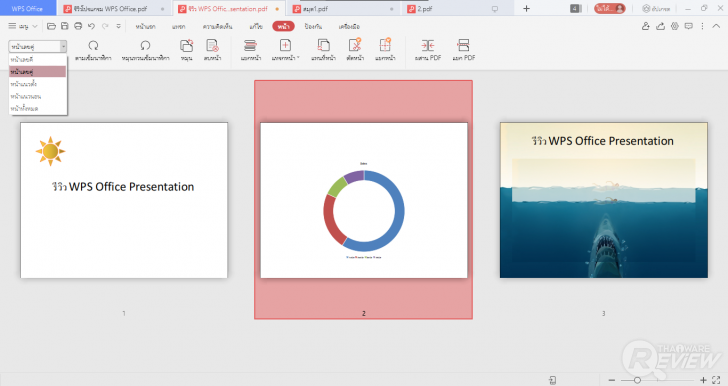Select หน้าแนวนอน landscape pages option
Viewport: 728px width, 386px height.
tap(38, 96)
